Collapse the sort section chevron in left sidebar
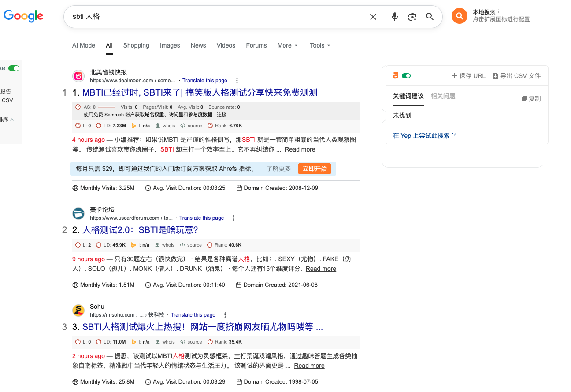This screenshot has height=392, width=571. point(12,119)
